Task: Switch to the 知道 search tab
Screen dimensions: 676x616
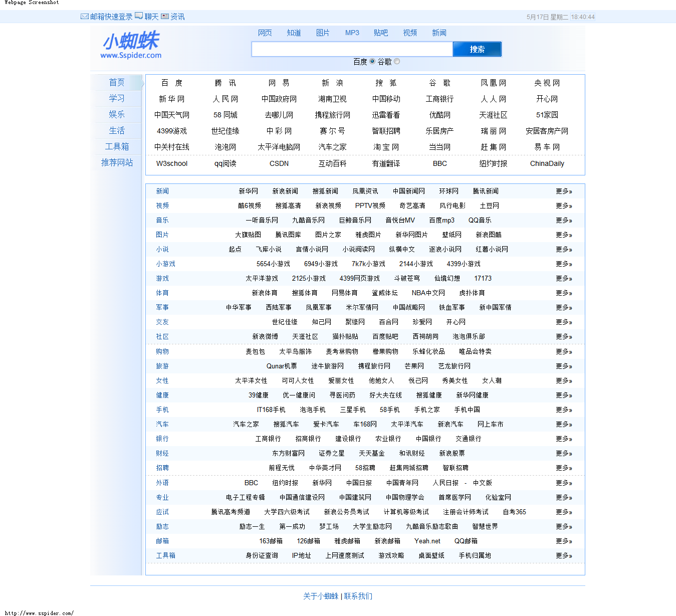Action: click(x=294, y=33)
